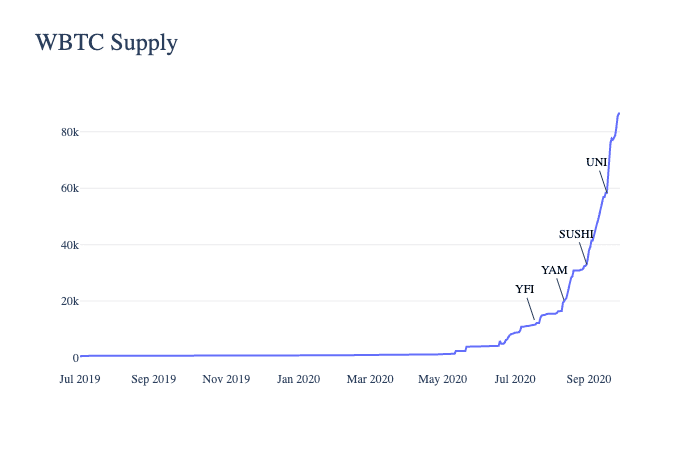This screenshot has height=450, width=700.
Task: Click the Nov 2019 x-axis label
Action: tap(226, 379)
